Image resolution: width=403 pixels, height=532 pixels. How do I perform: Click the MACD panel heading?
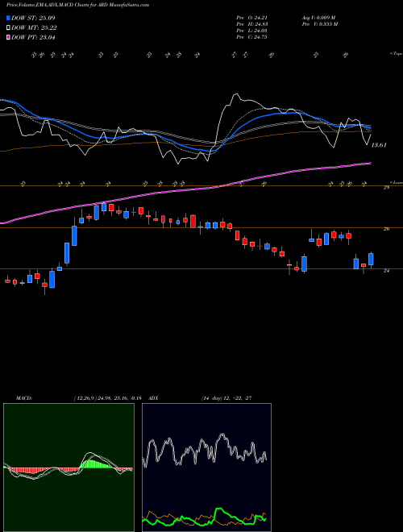[24, 398]
